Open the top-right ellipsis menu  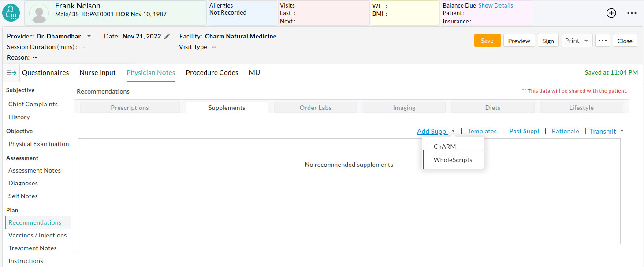[x=632, y=13]
